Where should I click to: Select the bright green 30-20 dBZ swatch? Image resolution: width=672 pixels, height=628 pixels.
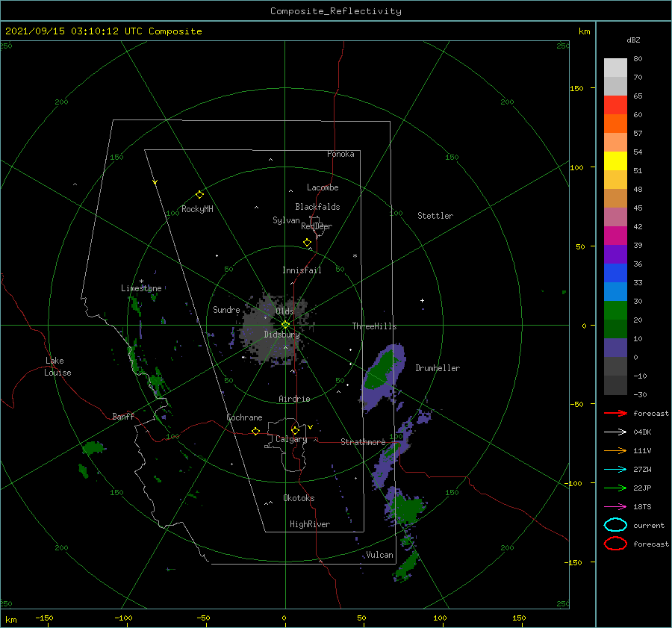[x=615, y=311]
